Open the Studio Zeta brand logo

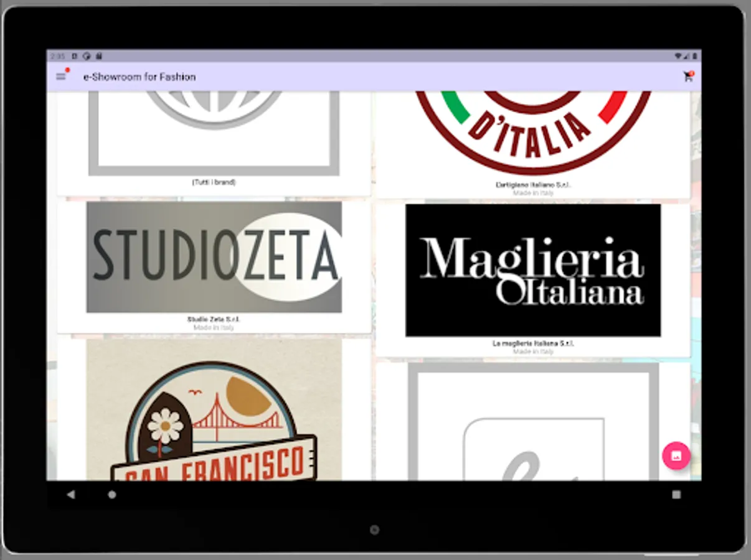(x=214, y=257)
